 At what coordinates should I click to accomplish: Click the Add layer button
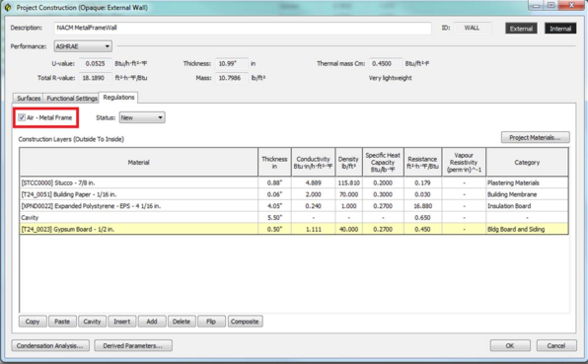pyautogui.click(x=152, y=322)
